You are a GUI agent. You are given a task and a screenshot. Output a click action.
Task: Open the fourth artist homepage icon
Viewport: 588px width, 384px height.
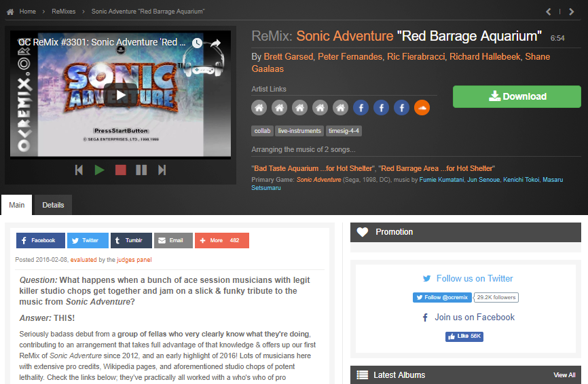click(320, 108)
